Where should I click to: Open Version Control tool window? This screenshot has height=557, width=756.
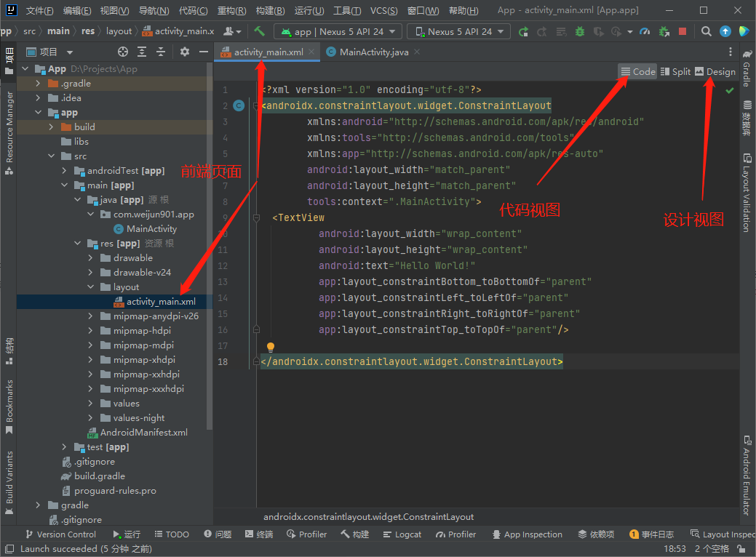point(60,534)
